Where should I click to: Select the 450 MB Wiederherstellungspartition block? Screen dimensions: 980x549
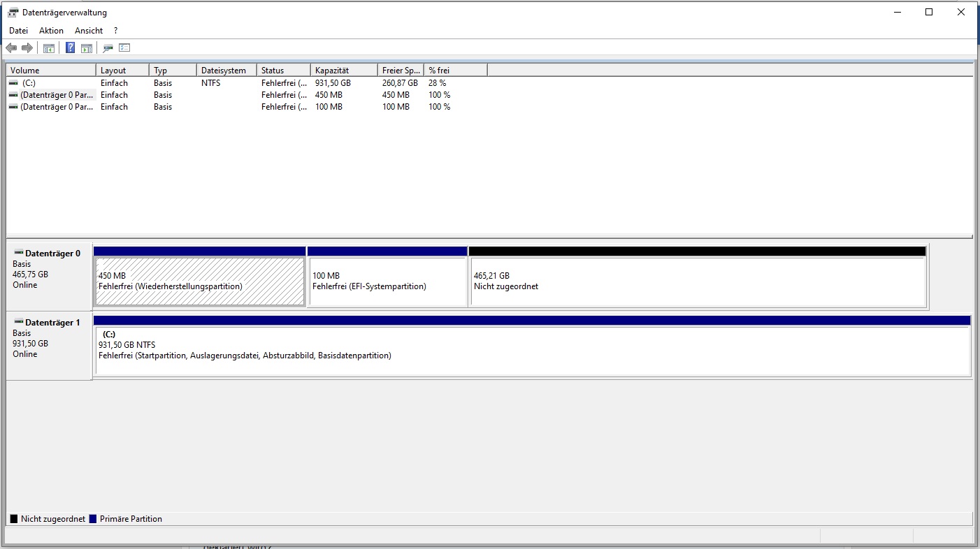coord(200,281)
